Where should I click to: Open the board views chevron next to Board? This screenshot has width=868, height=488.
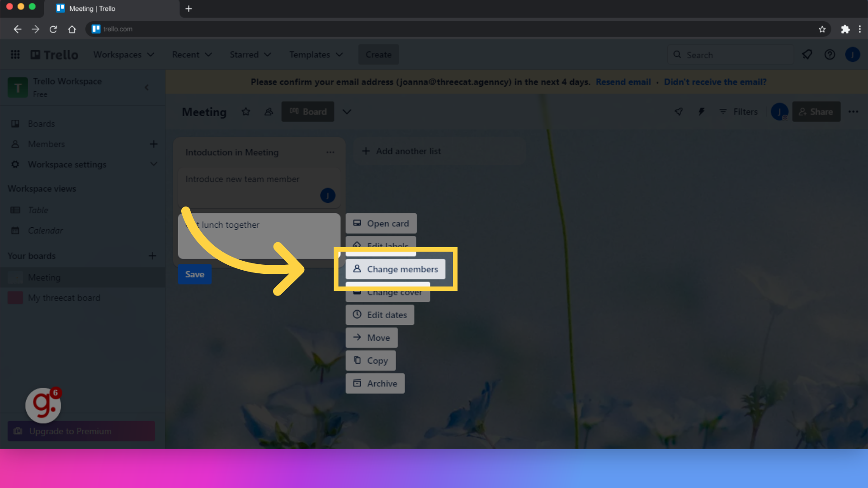(x=347, y=112)
